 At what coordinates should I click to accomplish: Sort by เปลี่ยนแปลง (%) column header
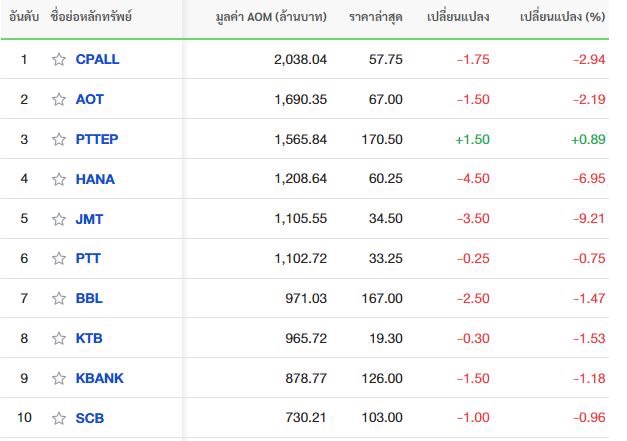tap(562, 17)
